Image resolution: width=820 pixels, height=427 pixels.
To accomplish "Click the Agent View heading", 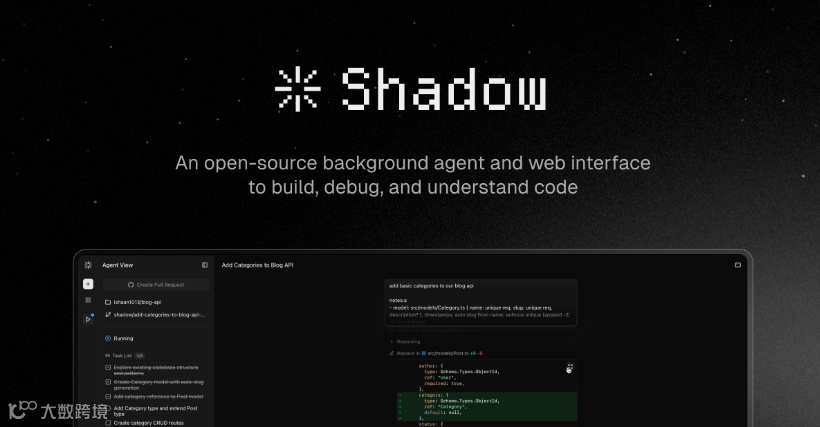I will click(x=118, y=265).
